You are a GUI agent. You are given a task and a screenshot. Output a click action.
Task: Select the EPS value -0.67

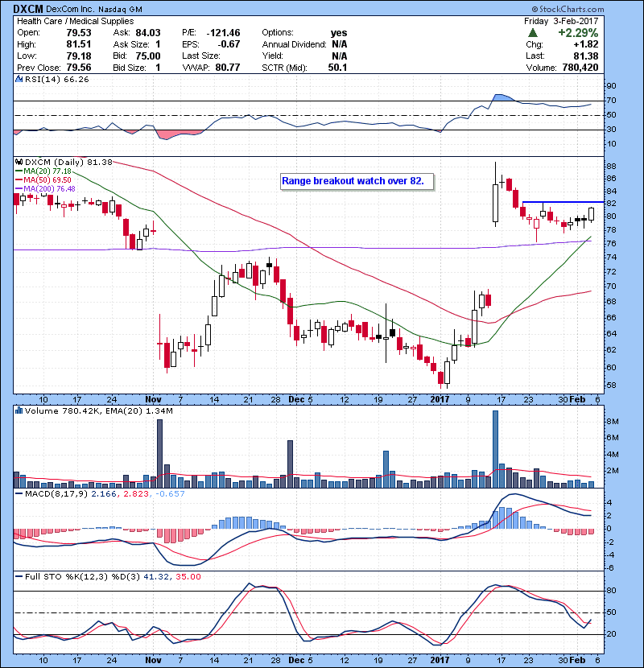[x=229, y=44]
